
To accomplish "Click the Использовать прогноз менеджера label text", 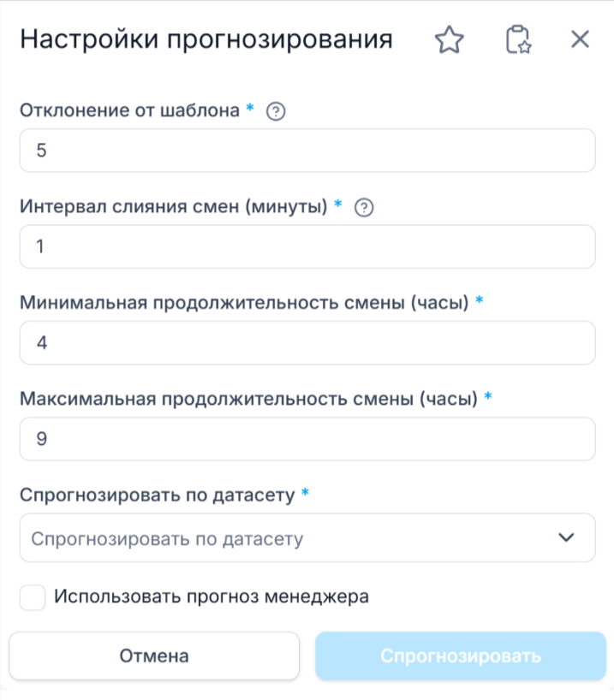I will 212,596.
